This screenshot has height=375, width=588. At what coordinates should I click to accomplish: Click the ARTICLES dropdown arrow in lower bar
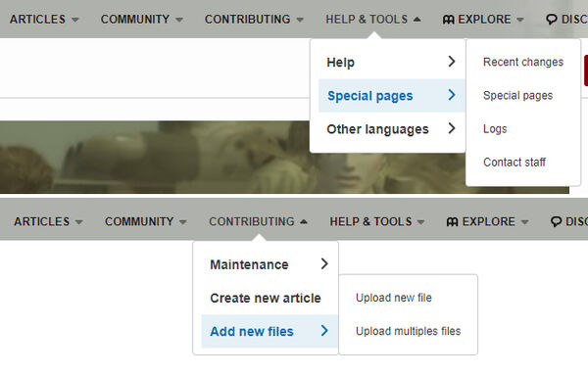(x=78, y=222)
